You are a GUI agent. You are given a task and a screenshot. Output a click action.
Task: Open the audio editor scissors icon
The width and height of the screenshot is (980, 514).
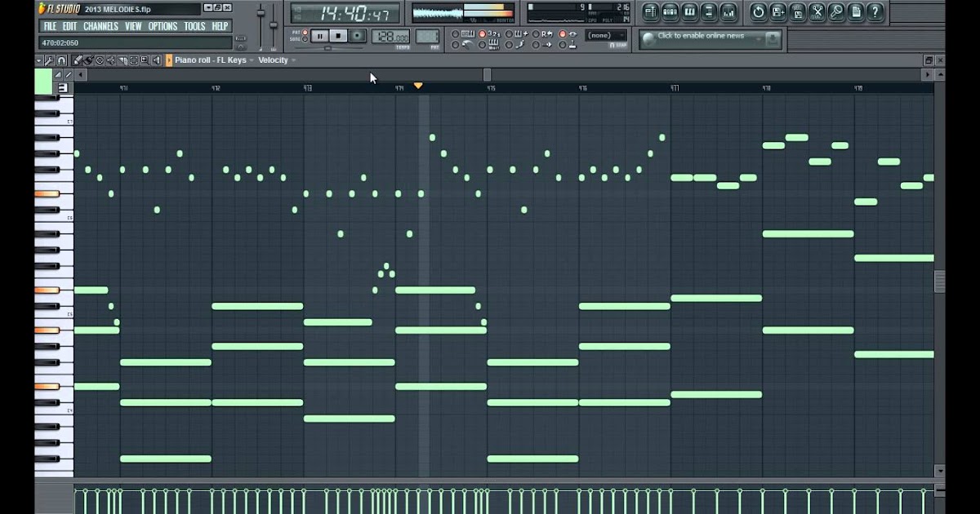click(x=817, y=11)
